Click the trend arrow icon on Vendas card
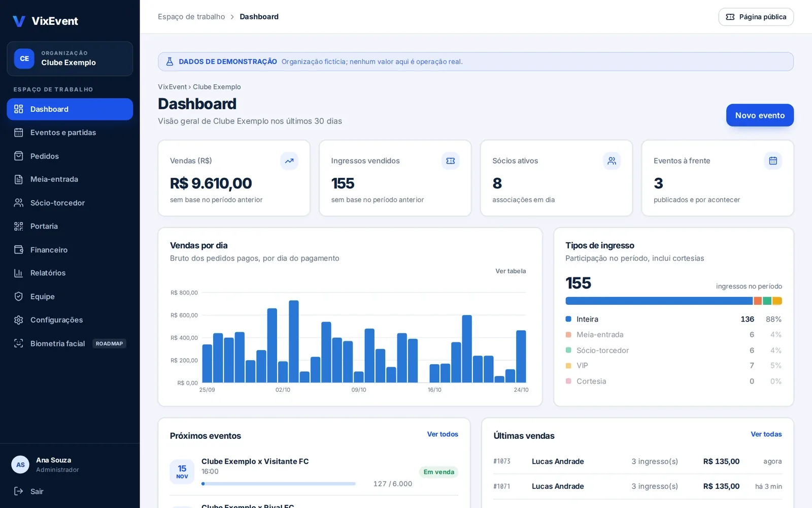 click(289, 161)
